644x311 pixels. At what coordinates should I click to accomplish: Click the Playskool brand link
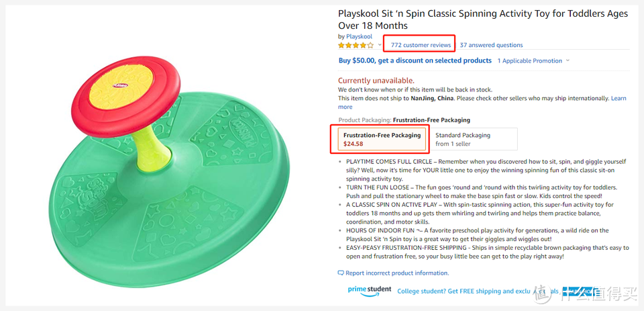tap(359, 37)
